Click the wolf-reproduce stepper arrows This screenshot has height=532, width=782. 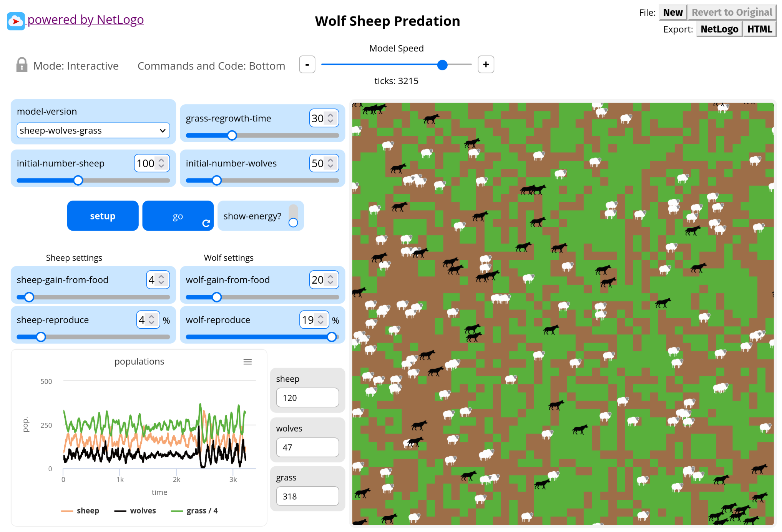click(321, 320)
